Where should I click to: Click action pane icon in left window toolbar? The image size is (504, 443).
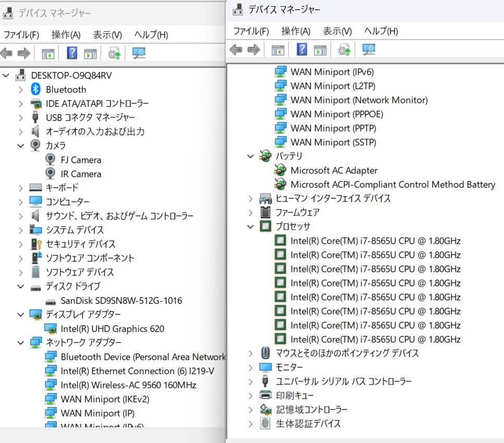[x=90, y=54]
